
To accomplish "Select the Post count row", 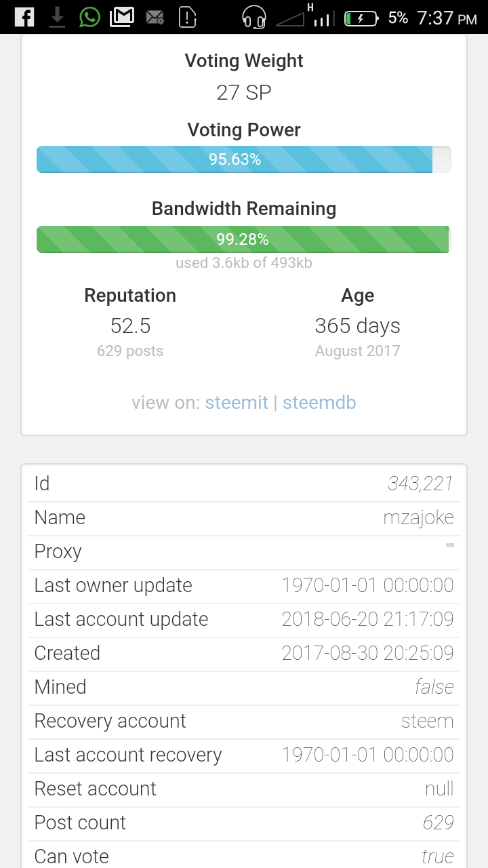I will 244,823.
